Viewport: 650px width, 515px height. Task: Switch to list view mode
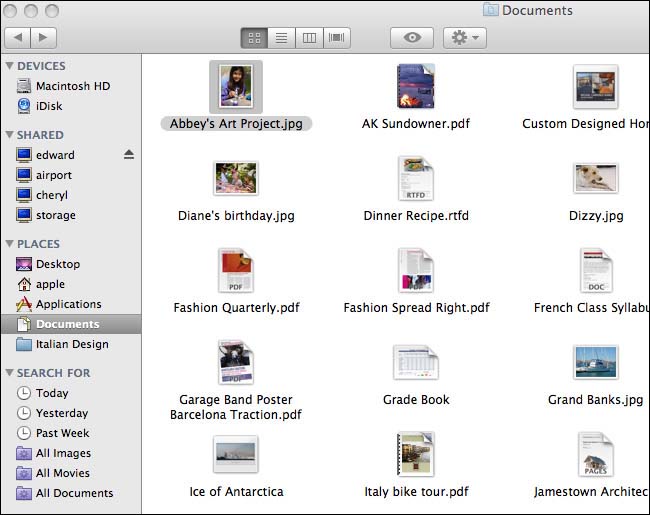pos(282,37)
